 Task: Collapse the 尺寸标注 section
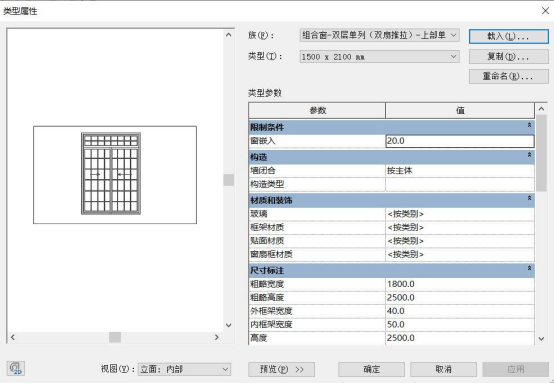click(529, 268)
